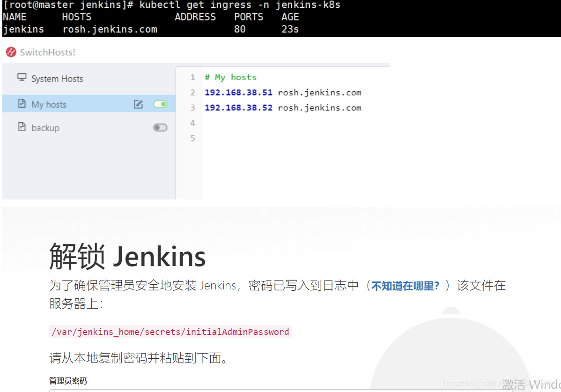Click the 192.168.38.52 hosts line
Viewport: 561px width, 392px height.
coord(283,108)
